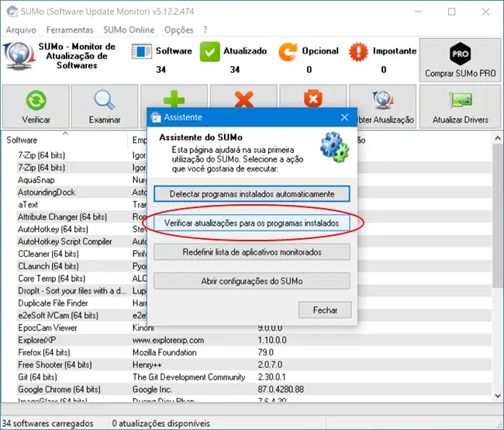Open the Ferramentas menu

click(x=70, y=29)
